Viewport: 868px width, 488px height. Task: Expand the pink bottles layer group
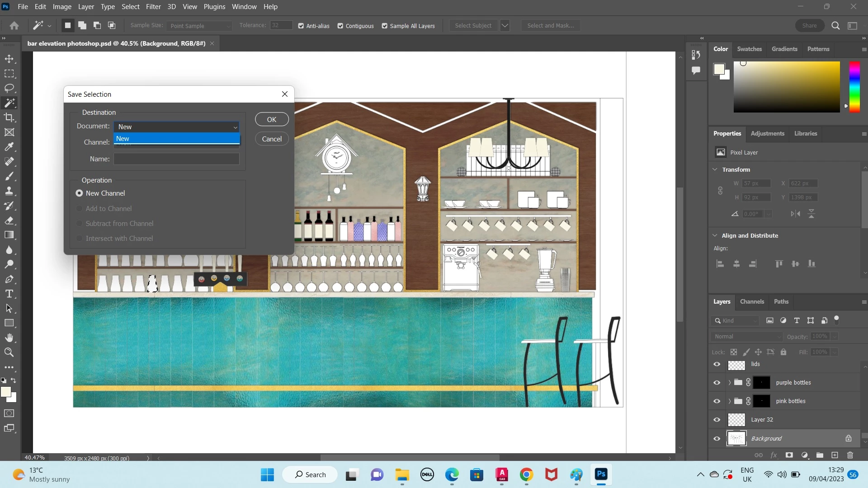[x=729, y=401]
